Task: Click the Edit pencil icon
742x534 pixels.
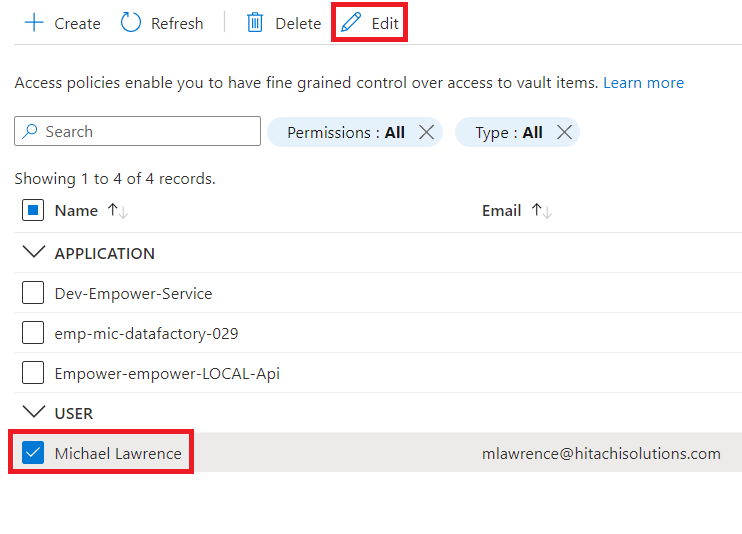Action: pyautogui.click(x=351, y=23)
